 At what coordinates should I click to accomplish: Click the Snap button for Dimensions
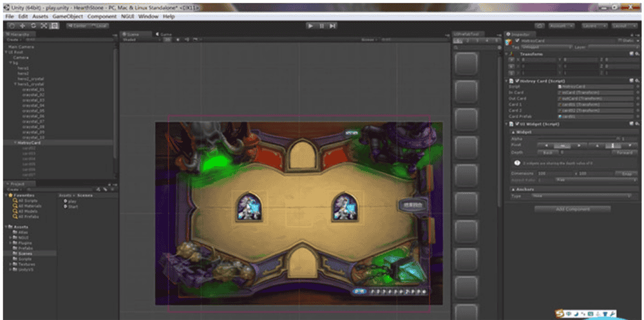pos(627,173)
